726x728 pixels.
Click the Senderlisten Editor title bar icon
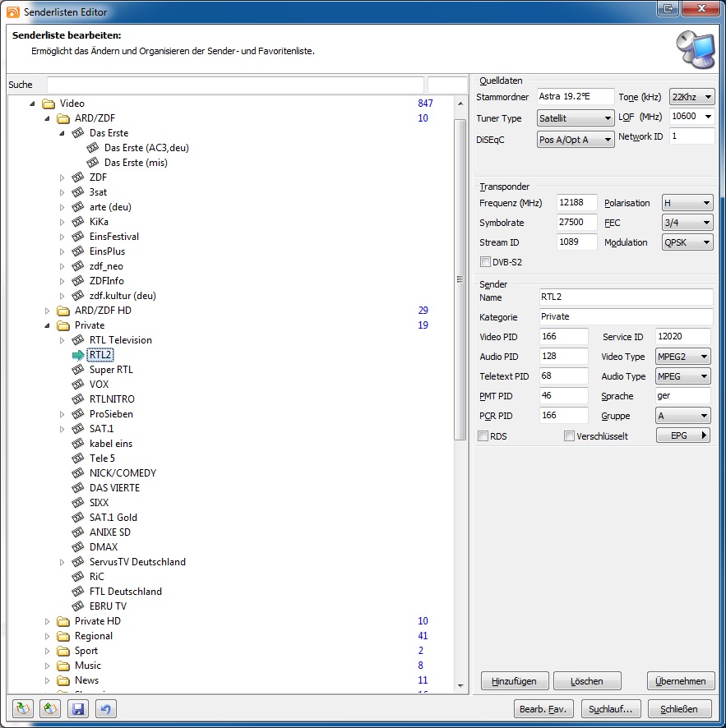point(13,12)
